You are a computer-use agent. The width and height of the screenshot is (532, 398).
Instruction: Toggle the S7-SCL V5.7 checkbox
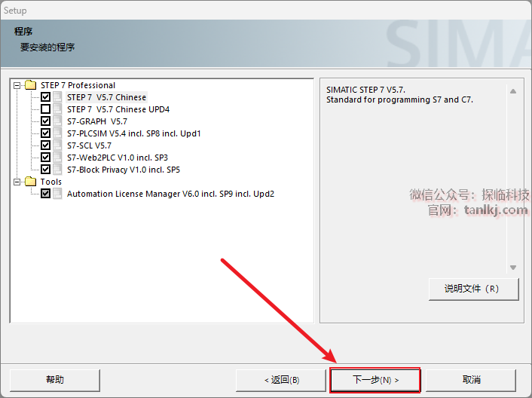pyautogui.click(x=45, y=145)
